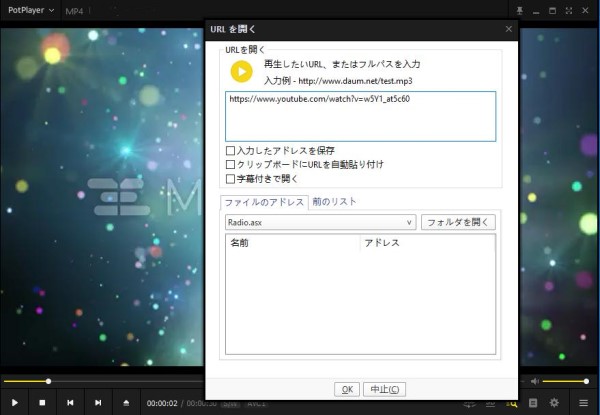
Task: Click the MP4 label in title bar
Action: coord(74,11)
